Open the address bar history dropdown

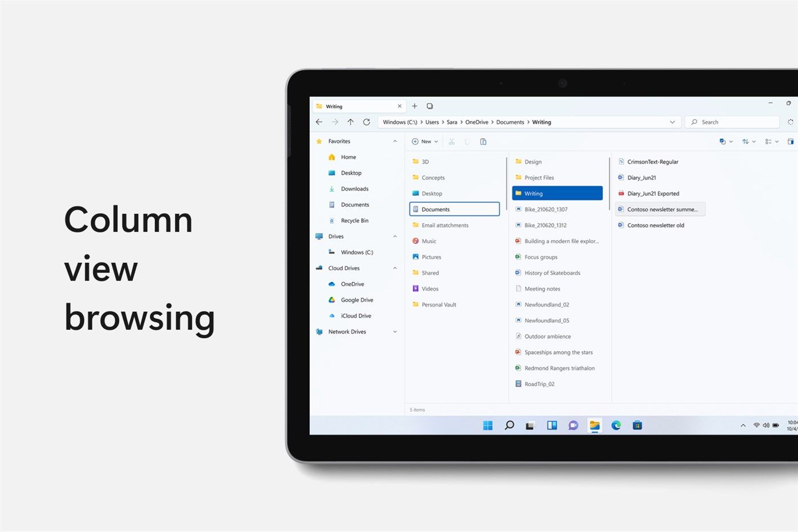click(x=673, y=122)
